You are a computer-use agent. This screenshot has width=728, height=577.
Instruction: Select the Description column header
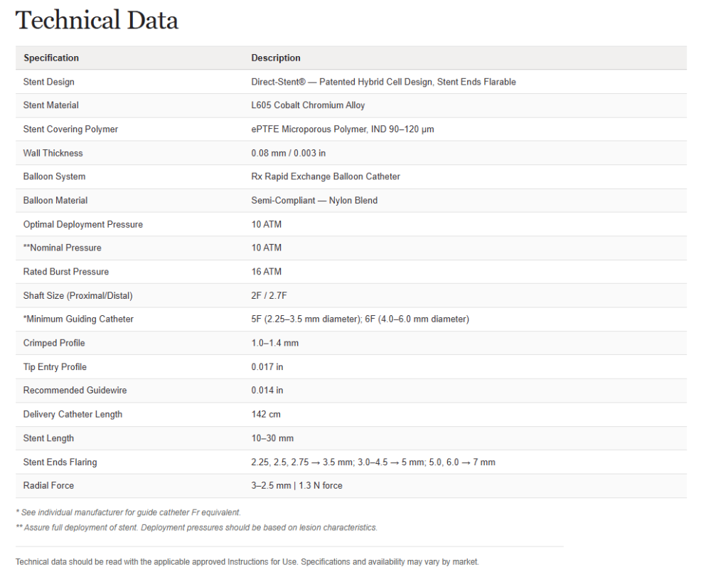pyautogui.click(x=276, y=58)
